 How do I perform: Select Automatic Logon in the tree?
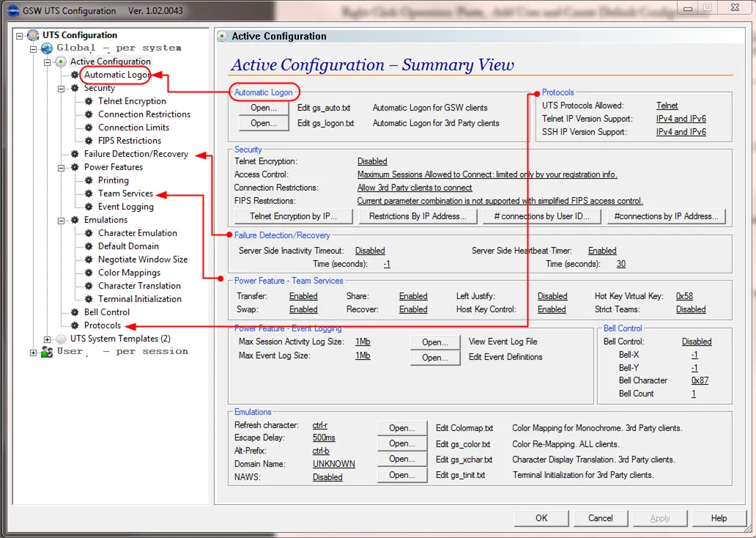[117, 75]
